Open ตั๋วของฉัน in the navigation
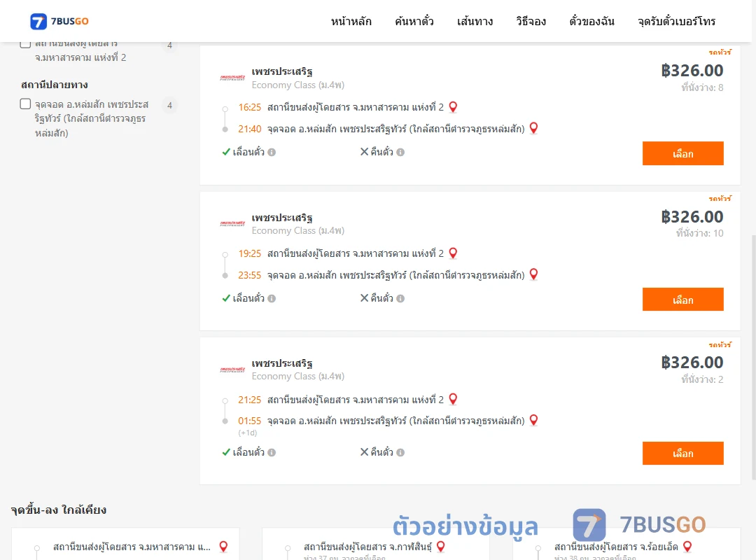756x560 pixels. [x=591, y=21]
